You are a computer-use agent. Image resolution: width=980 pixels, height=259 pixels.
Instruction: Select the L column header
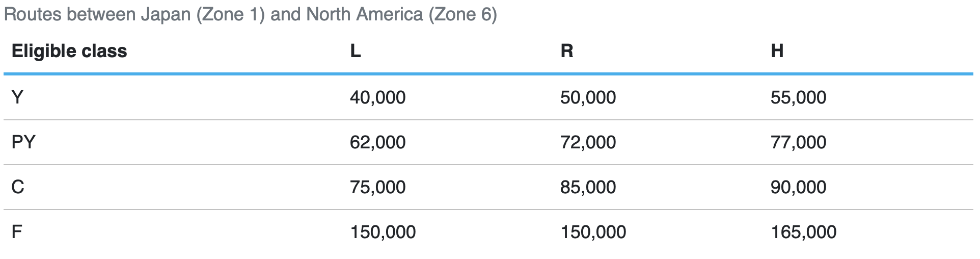tap(355, 51)
